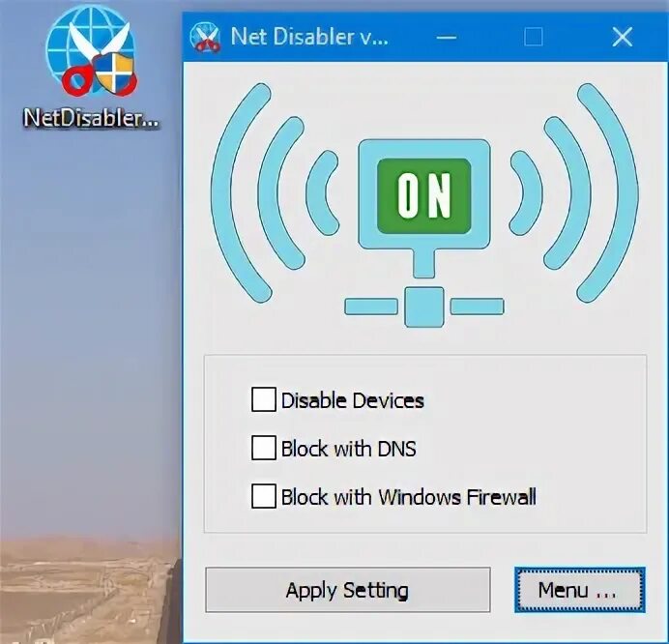Click the Block with DNS label
The width and height of the screenshot is (669, 644).
(x=349, y=449)
